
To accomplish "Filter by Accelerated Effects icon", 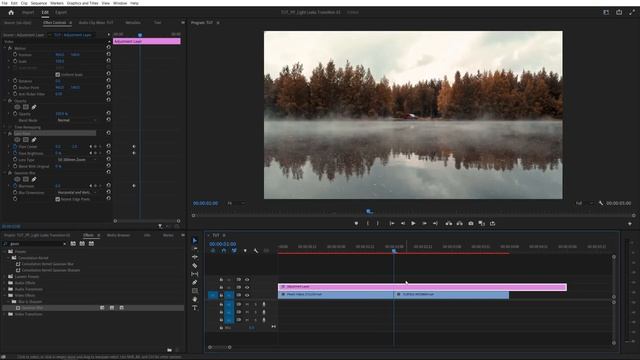I will (73, 244).
